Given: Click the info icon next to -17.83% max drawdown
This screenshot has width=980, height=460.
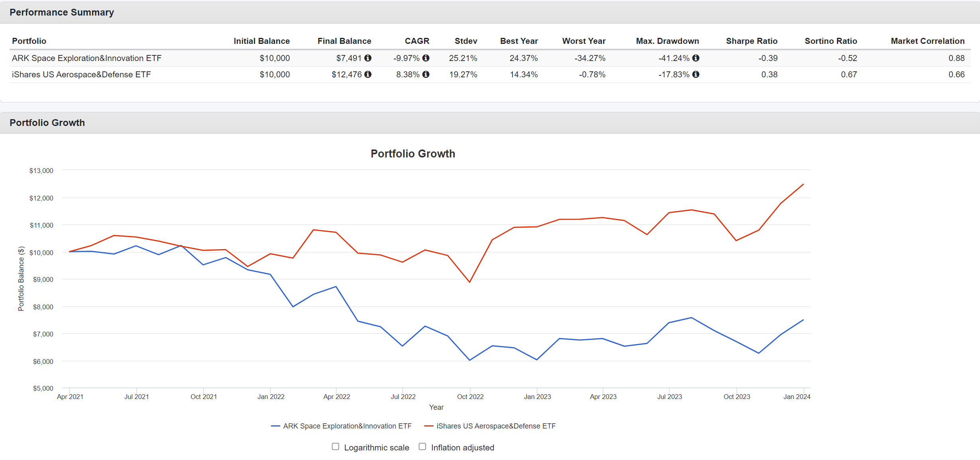Looking at the screenshot, I should [696, 75].
